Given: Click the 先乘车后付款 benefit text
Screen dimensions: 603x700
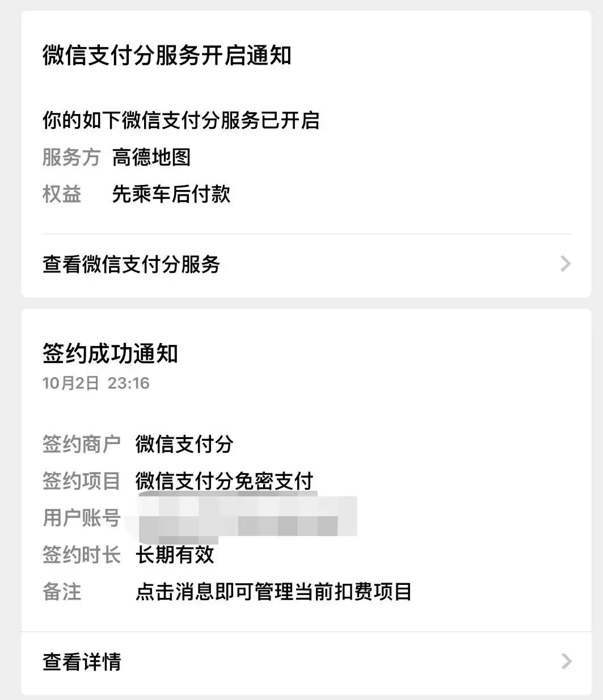Looking at the screenshot, I should click(x=171, y=194).
